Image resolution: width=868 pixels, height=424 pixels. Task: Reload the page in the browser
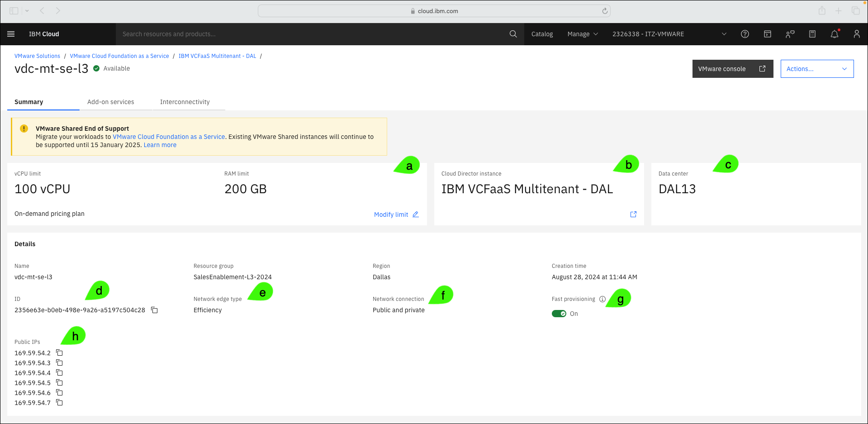[x=605, y=11]
